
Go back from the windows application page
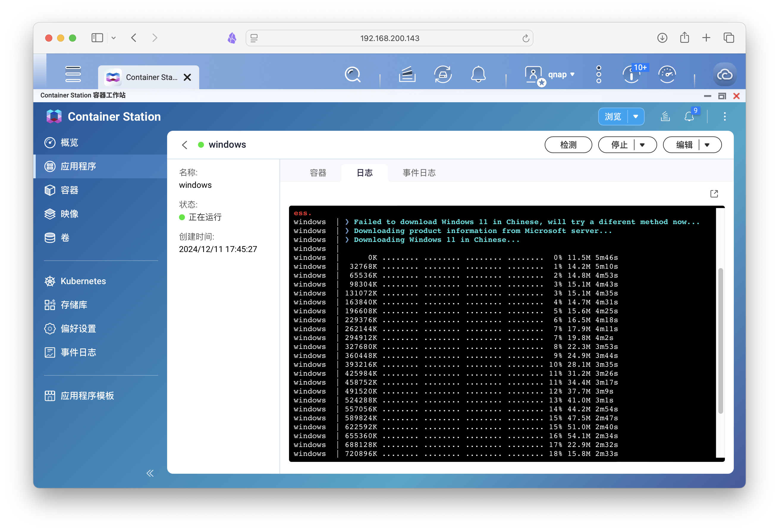185,145
